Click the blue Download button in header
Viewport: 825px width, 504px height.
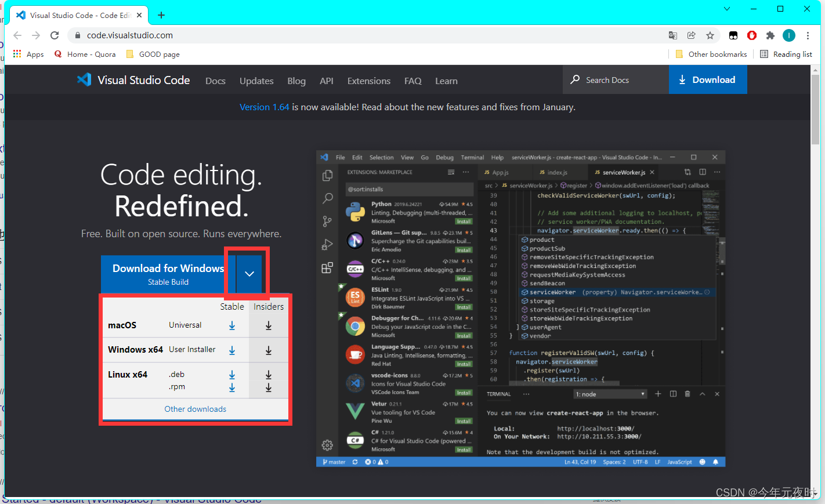[x=708, y=79]
